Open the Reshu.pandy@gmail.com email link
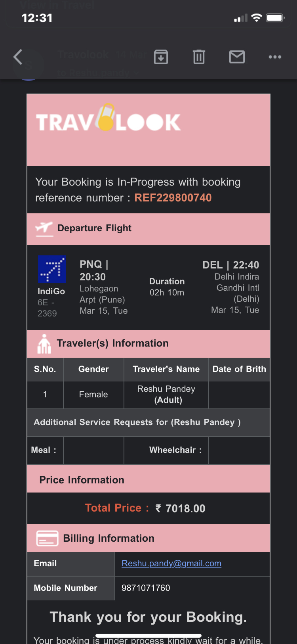Screen dimensions: 297x644 [x=171, y=563]
